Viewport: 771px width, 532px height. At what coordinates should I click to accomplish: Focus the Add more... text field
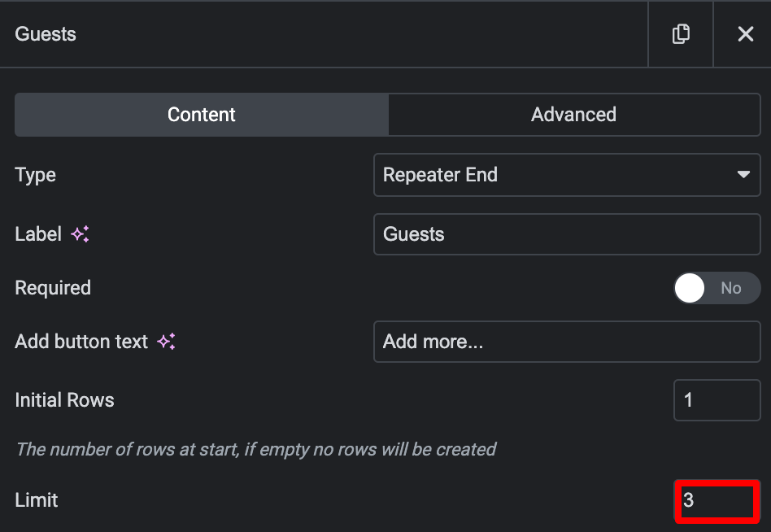(x=567, y=342)
